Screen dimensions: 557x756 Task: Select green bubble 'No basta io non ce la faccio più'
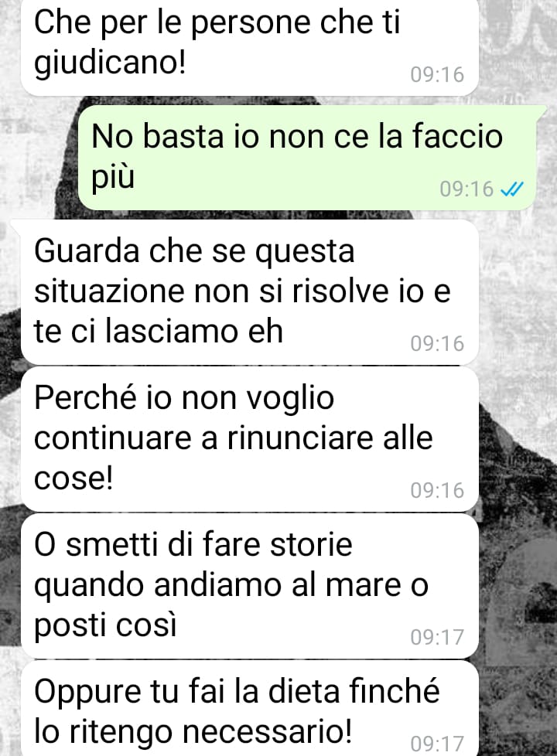(308, 157)
